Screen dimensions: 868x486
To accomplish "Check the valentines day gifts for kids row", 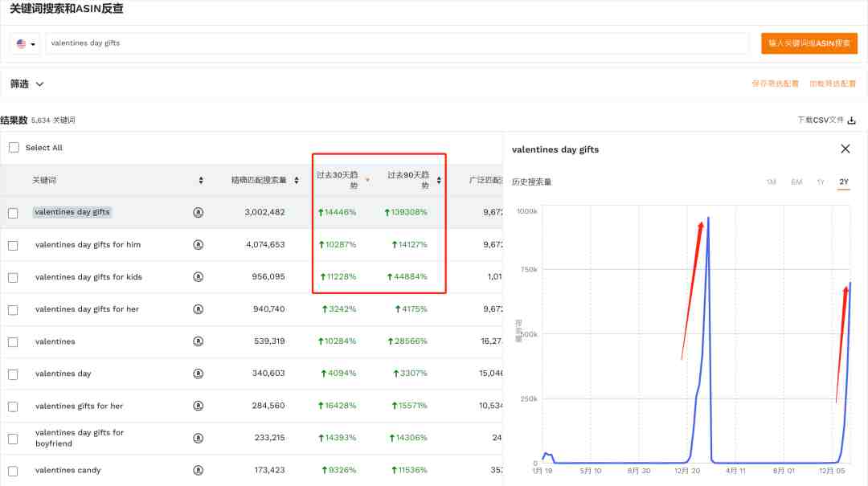I will pos(14,277).
